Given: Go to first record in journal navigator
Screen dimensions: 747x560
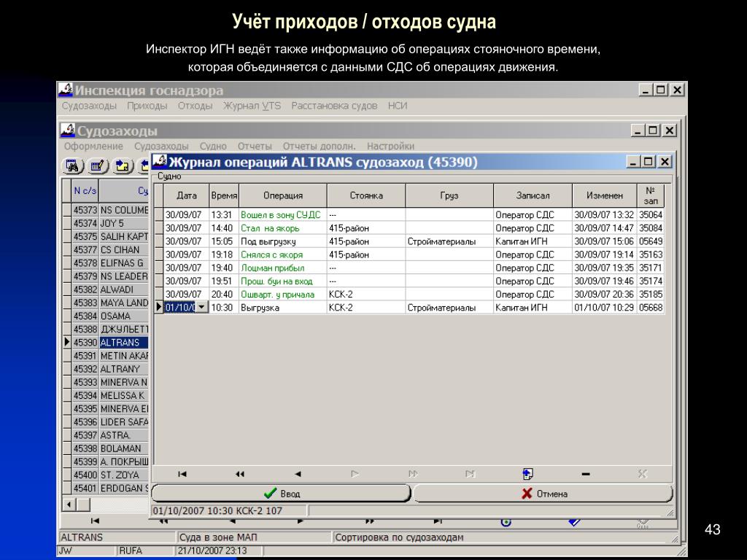Looking at the screenshot, I should 182,474.
